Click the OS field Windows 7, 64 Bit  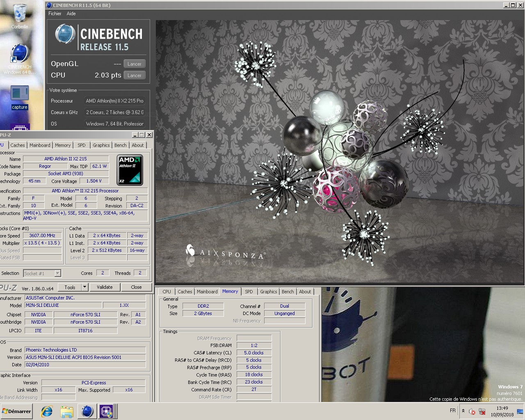pyautogui.click(x=115, y=124)
